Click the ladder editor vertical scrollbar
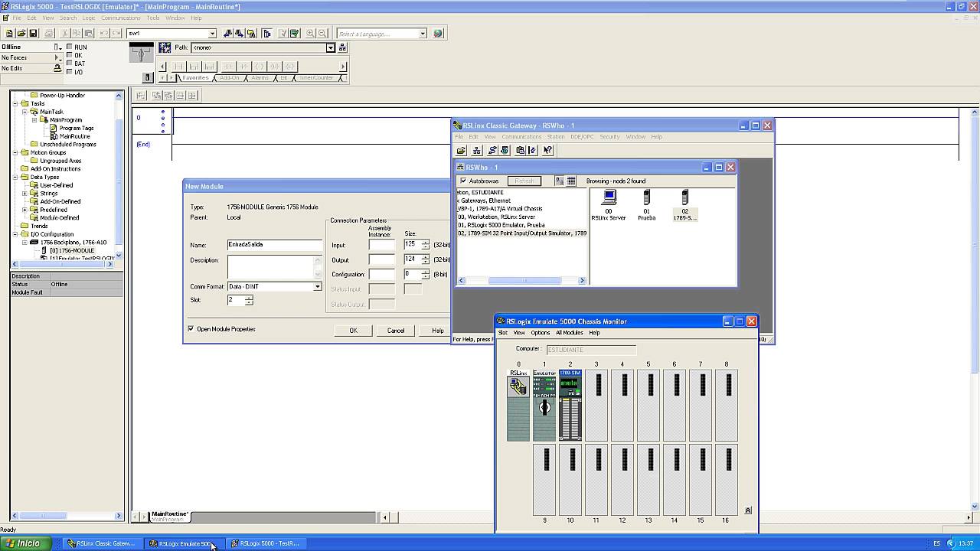Screen dimensions: 980x551 [975, 309]
